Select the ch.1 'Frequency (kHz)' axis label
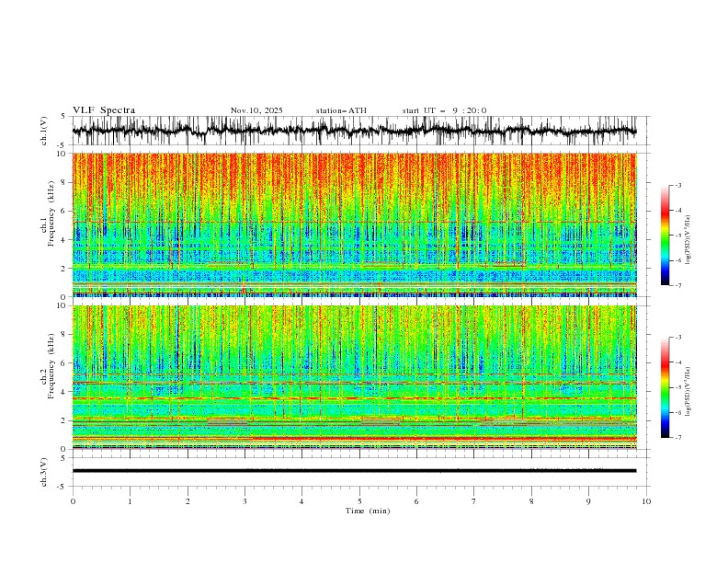This screenshot has height=563, width=728. coord(51,213)
